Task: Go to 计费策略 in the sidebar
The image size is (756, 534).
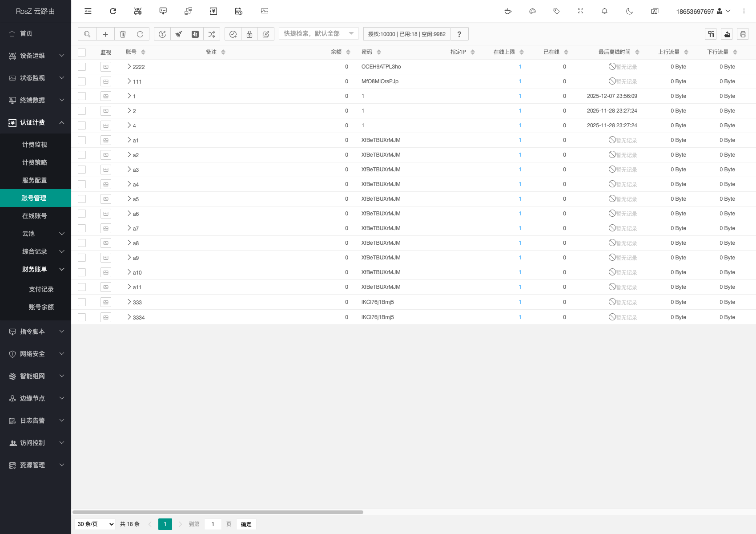Action: (35, 162)
